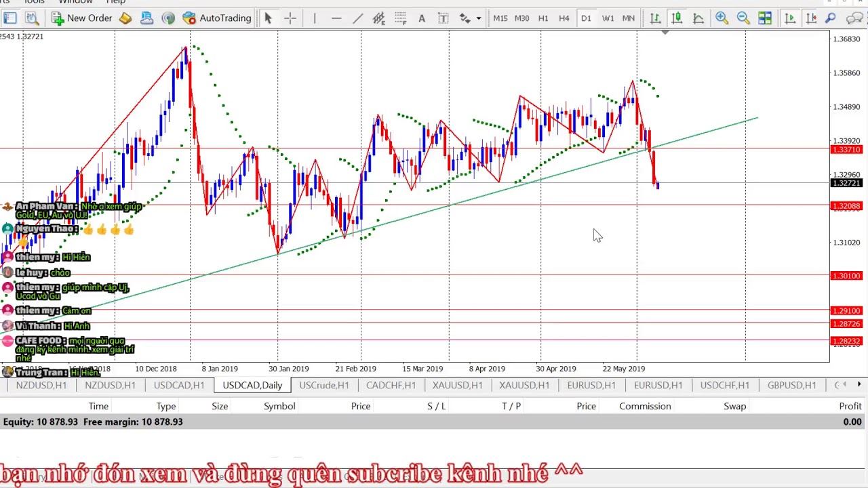This screenshot has height=488, width=868.
Task: Open the first NZDUSD,H1 chart tab
Action: click(x=41, y=385)
